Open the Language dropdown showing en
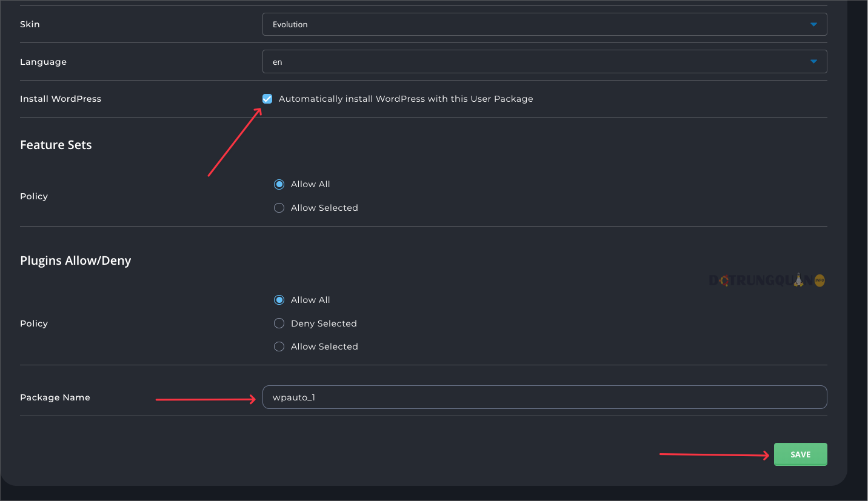 pyautogui.click(x=544, y=62)
